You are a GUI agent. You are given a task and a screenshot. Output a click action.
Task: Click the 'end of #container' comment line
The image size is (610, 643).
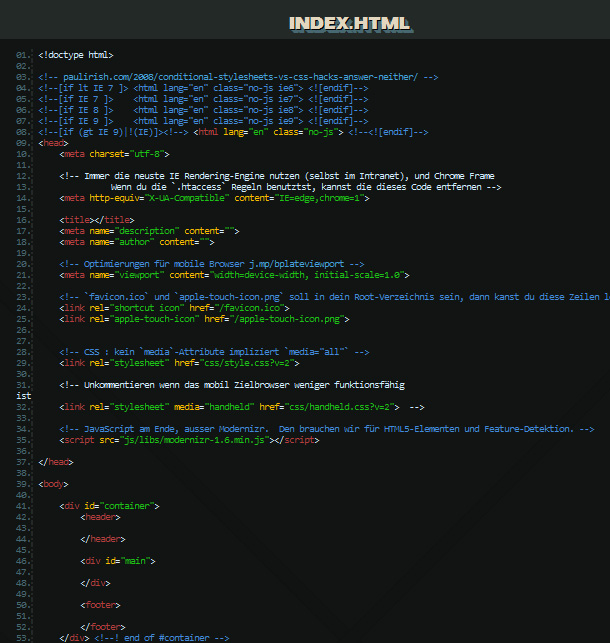tap(162, 638)
